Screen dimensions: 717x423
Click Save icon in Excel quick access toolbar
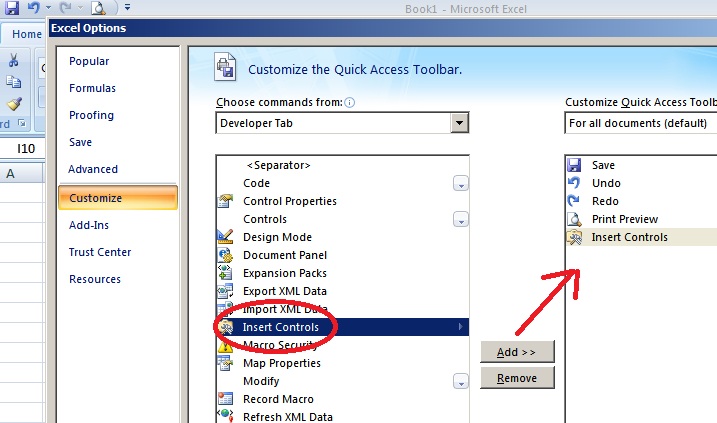pos(12,7)
